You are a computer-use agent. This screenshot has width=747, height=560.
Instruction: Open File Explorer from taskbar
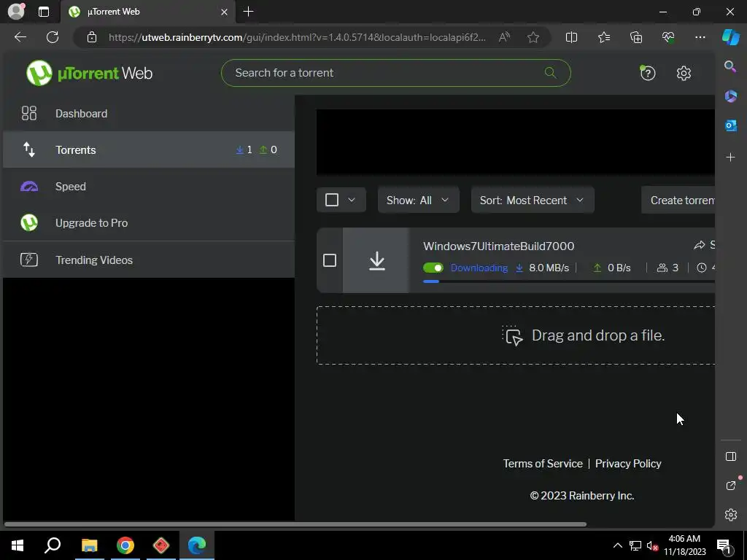(89, 545)
